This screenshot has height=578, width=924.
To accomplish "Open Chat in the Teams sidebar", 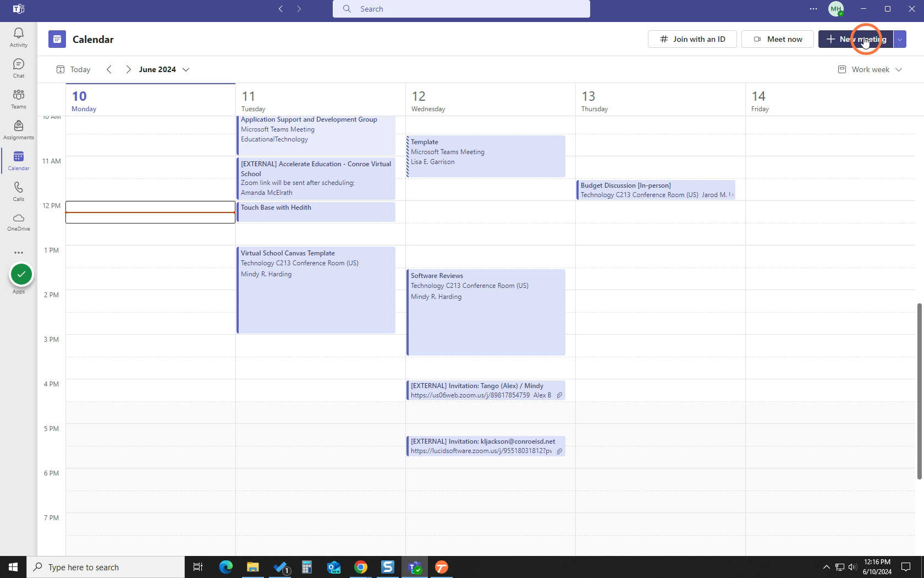I will pos(18,68).
